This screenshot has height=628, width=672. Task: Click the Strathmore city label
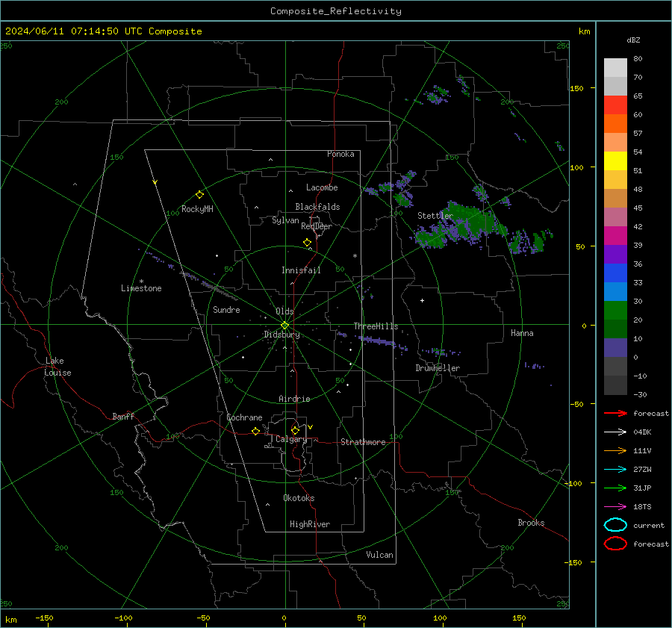pos(363,442)
